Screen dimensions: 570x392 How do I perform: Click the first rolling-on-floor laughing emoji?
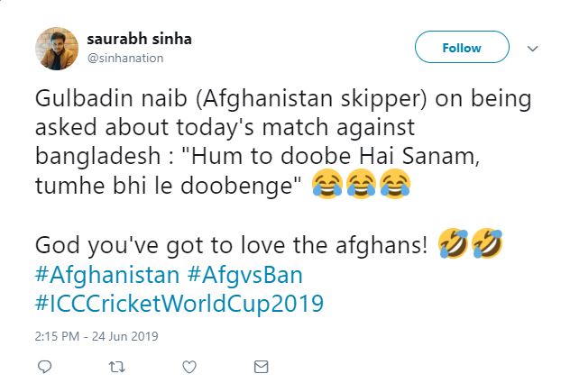tap(452, 242)
